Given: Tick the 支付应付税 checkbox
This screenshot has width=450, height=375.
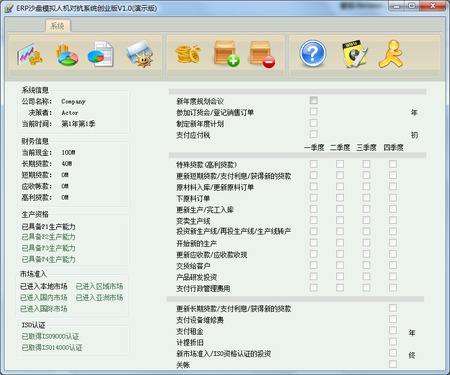Looking at the screenshot, I should pos(313,134).
